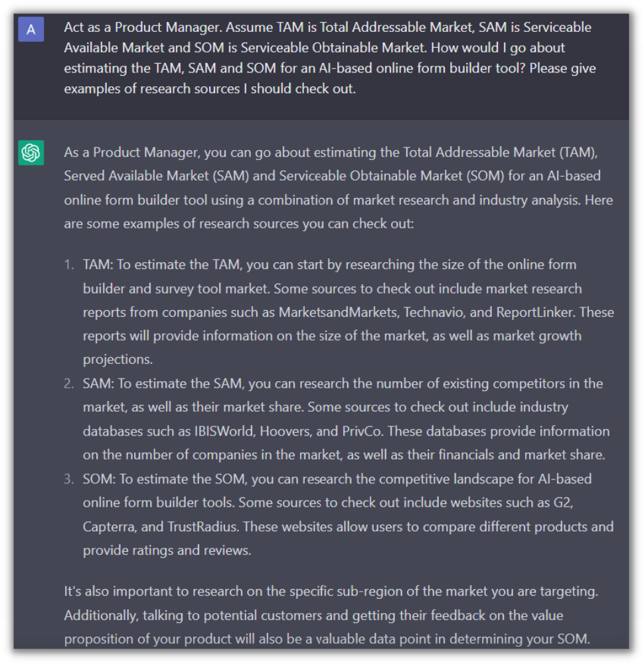
Task: Click list number 3 before SOM
Action: click(69, 479)
